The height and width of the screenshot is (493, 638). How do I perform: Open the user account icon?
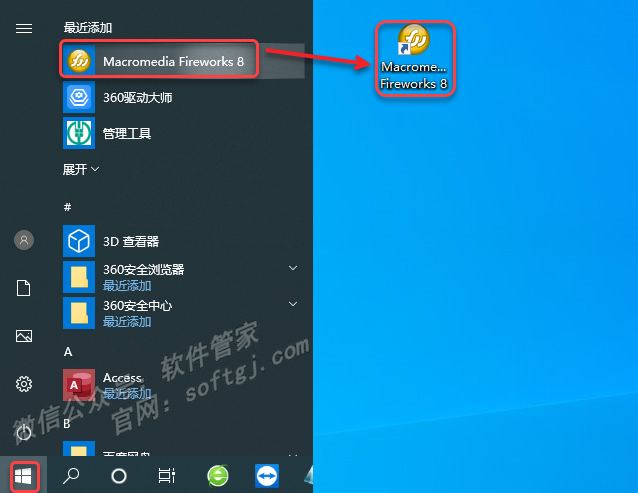tap(24, 240)
